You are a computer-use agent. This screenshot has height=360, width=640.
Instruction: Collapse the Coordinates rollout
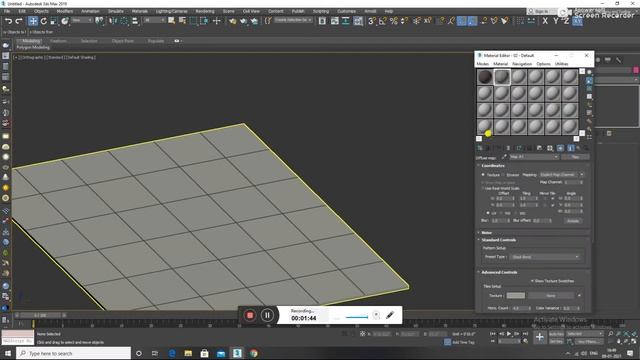pyautogui.click(x=493, y=166)
